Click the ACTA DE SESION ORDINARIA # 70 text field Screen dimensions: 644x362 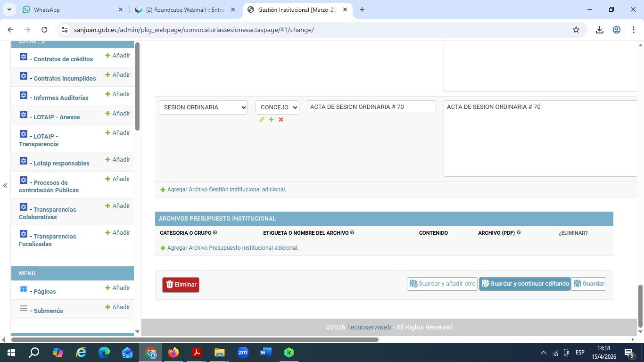[371, 107]
